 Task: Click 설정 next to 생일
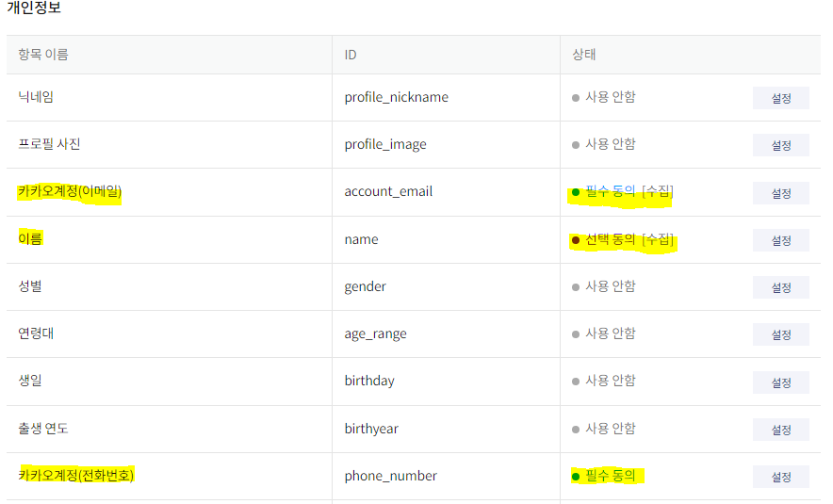[780, 382]
